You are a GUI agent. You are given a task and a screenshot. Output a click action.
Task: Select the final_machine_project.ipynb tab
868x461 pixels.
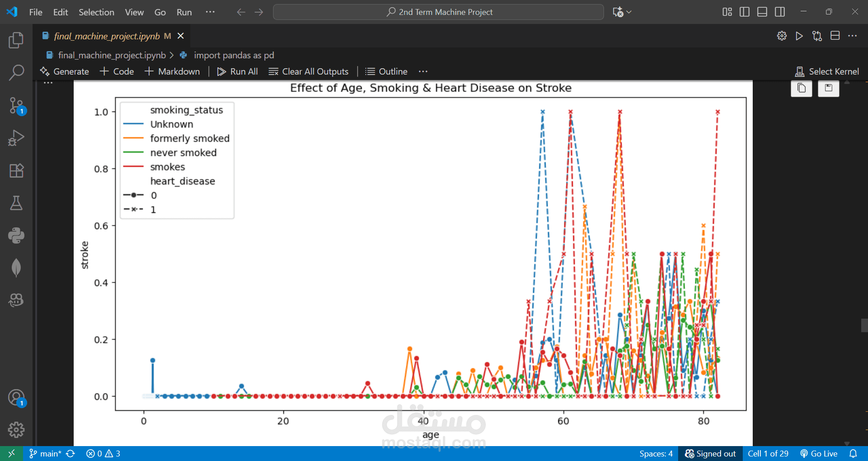click(107, 36)
